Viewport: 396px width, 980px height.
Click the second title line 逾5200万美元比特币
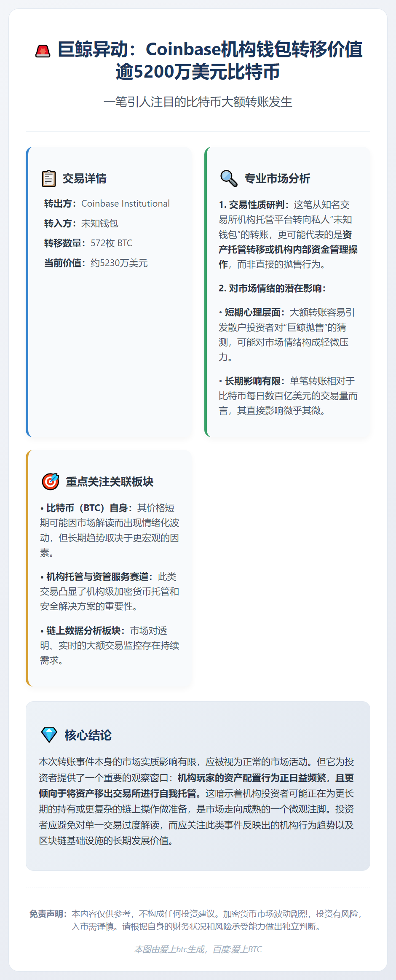coord(198,72)
